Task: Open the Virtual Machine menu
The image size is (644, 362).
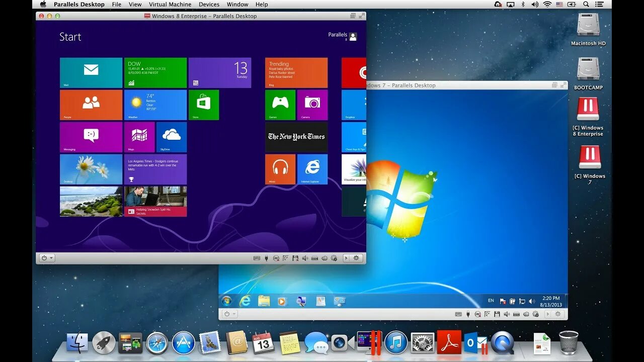Action: tap(170, 5)
